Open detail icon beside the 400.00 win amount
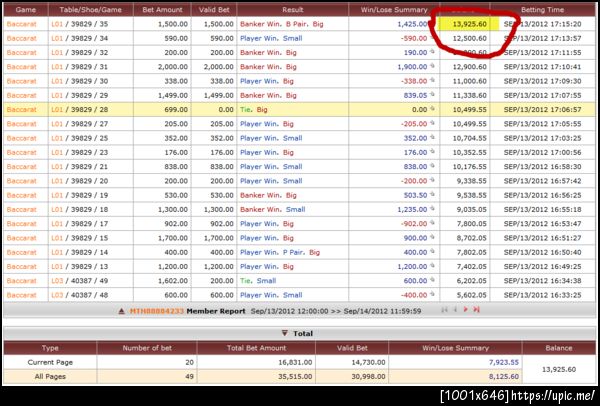 [x=432, y=251]
